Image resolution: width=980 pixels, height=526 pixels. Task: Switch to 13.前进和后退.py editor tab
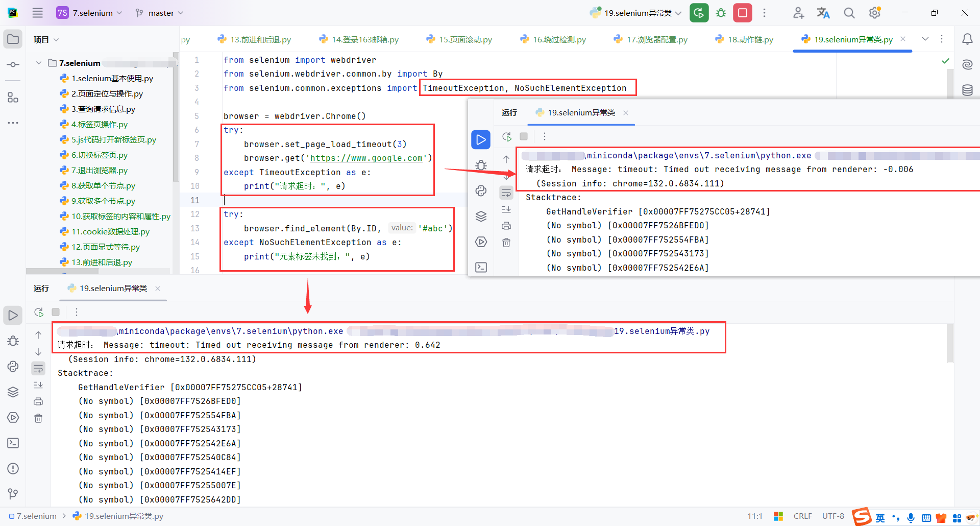click(x=254, y=39)
